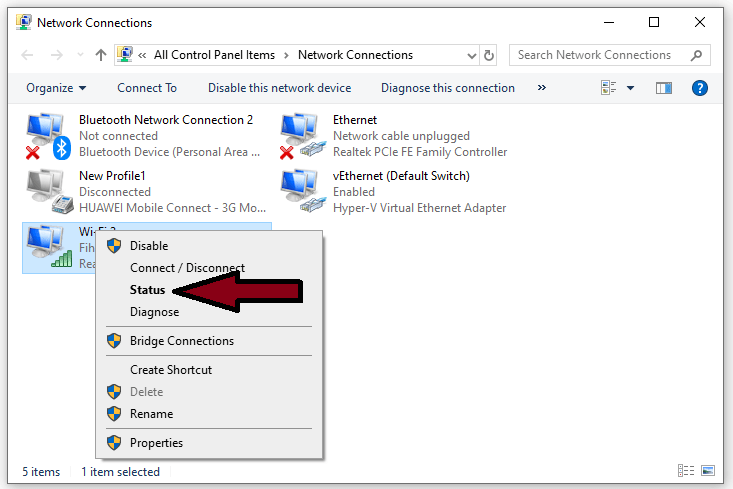Click the Hyper-V Virtual Ethernet Adapter text
The image size is (733, 489).
coord(419,208)
